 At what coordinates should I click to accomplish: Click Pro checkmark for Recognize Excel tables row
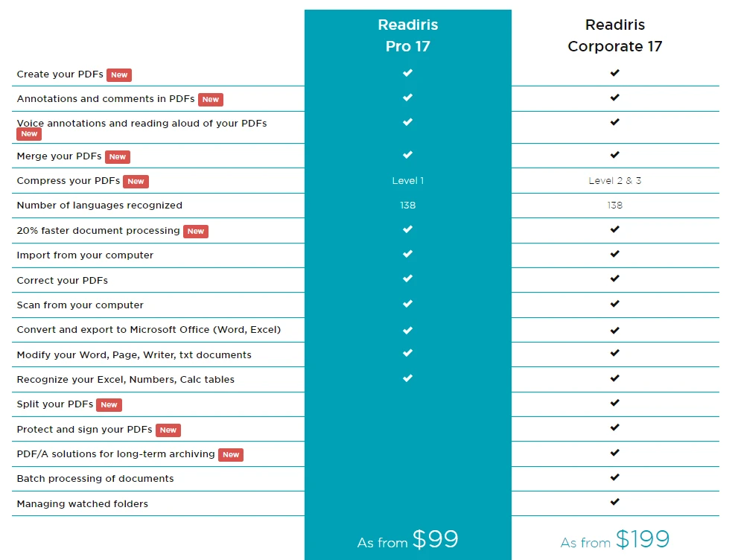407,378
